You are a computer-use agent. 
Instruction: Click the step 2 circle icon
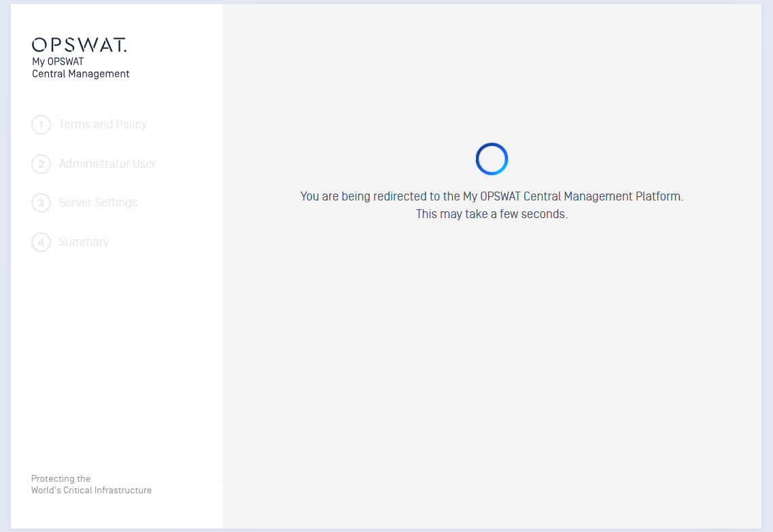[x=41, y=164]
